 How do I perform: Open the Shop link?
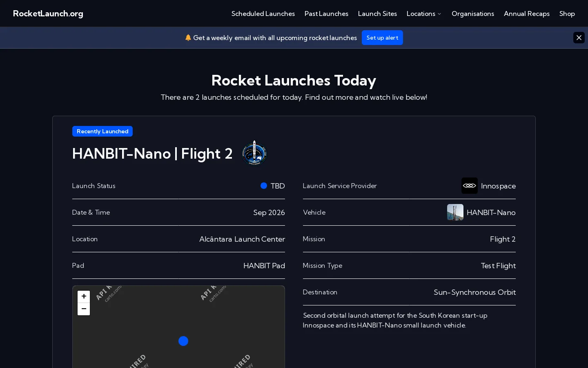567,13
